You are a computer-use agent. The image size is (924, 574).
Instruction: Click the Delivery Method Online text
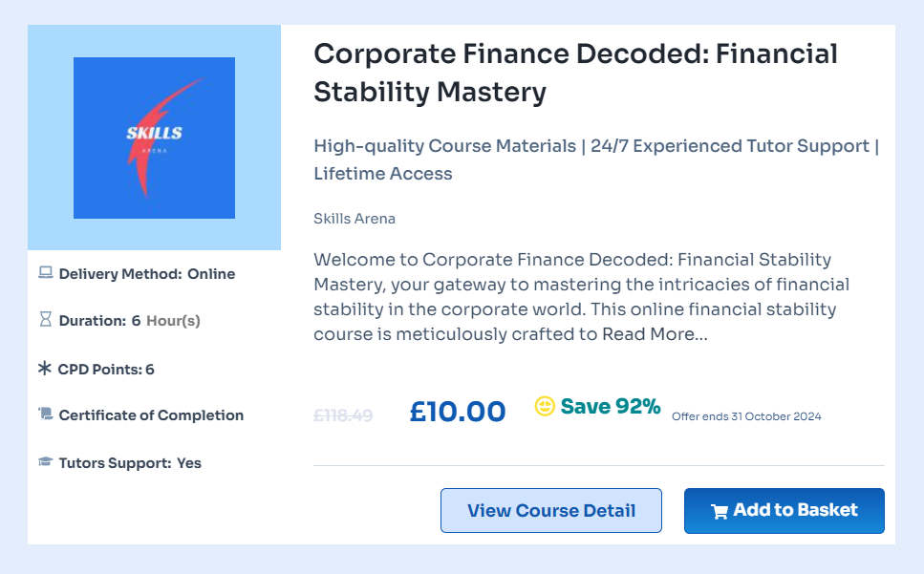(147, 274)
